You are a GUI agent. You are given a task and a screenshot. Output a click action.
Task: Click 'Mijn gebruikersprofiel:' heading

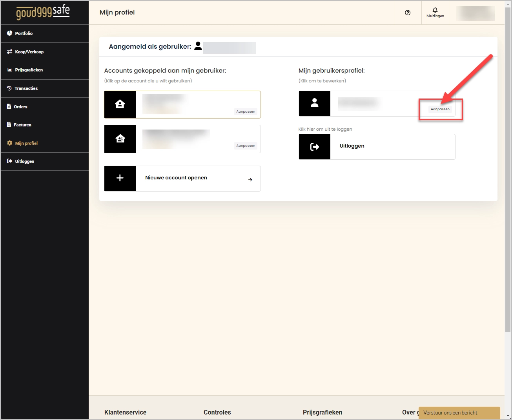[x=332, y=71]
